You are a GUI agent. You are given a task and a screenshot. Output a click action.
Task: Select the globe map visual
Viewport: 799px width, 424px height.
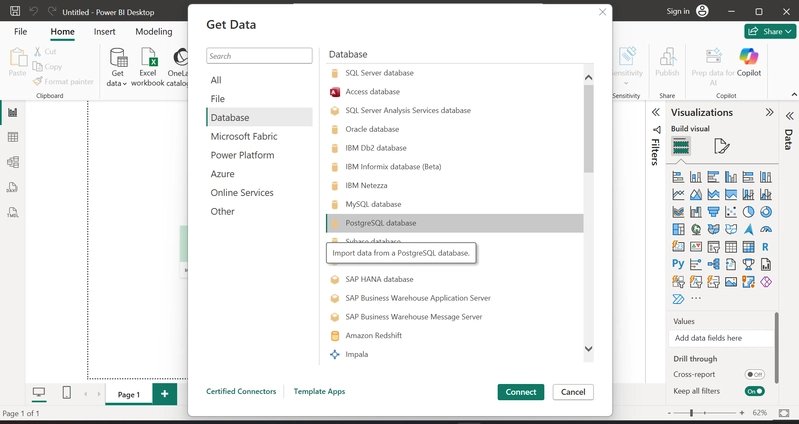(696, 229)
